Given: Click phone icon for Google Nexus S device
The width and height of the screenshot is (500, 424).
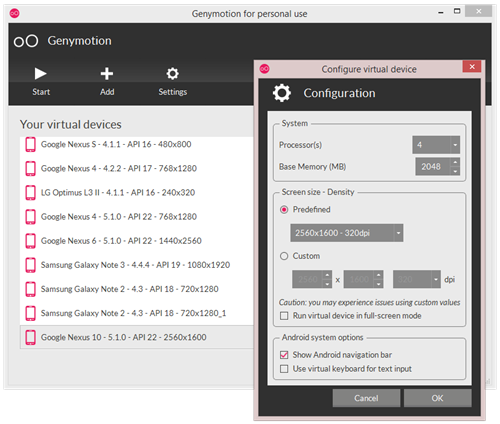Looking at the screenshot, I should [x=30, y=144].
